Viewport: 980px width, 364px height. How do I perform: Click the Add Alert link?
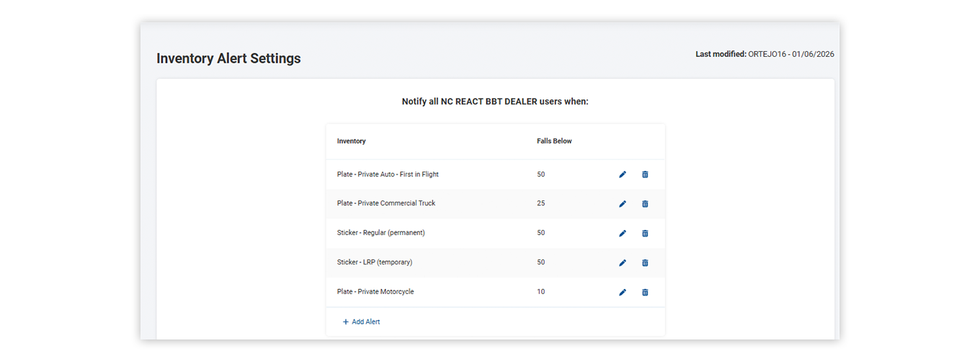(x=362, y=322)
